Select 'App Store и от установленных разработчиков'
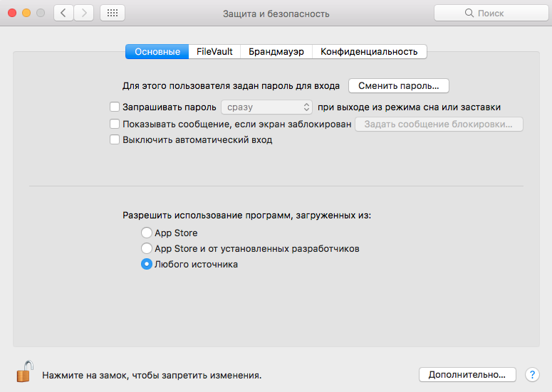Image resolution: width=552 pixels, height=392 pixels. [147, 248]
